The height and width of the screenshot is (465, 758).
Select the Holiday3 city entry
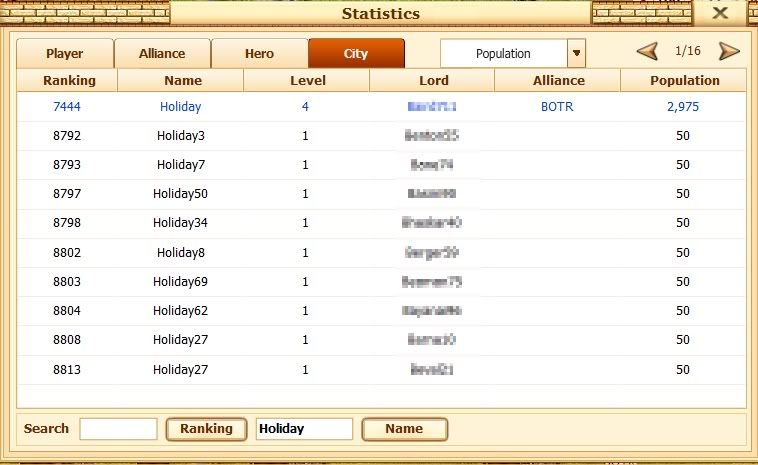(x=180, y=136)
